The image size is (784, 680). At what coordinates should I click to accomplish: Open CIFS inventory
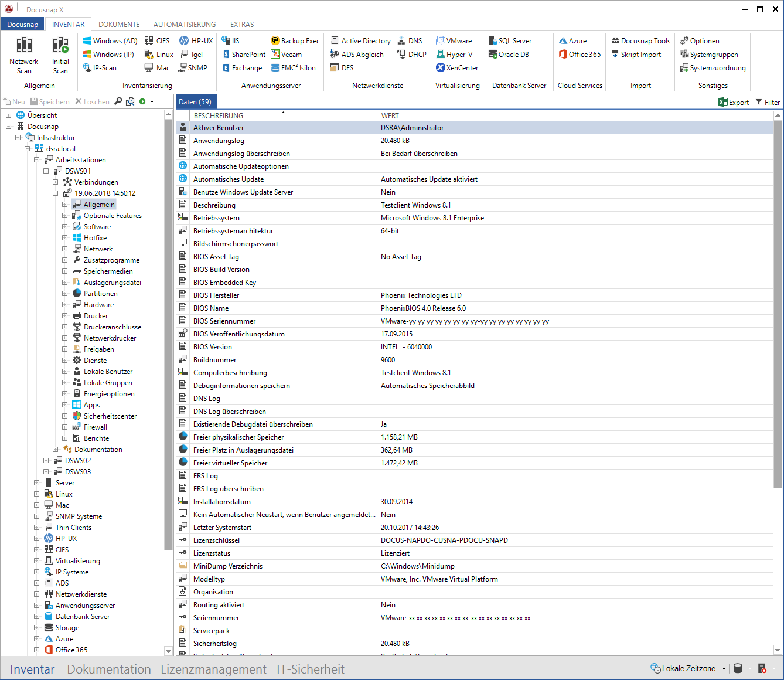point(157,40)
